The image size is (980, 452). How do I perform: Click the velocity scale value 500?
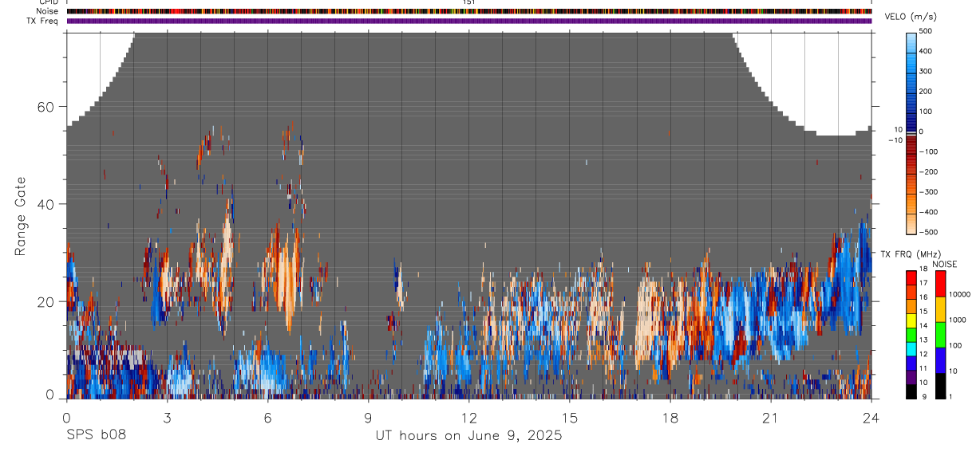[x=926, y=31]
